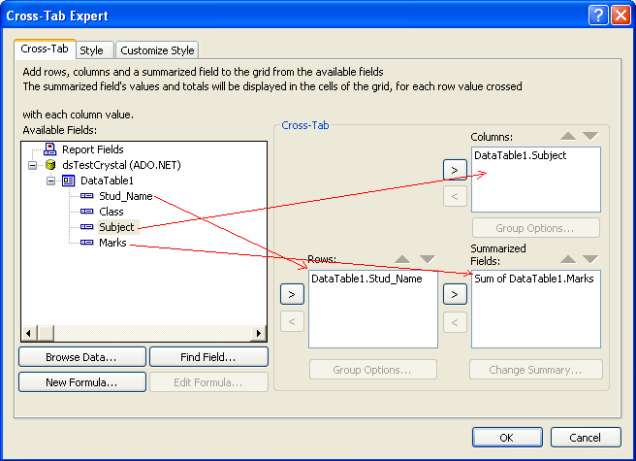Click the dsTestCrystal database icon

(x=50, y=165)
